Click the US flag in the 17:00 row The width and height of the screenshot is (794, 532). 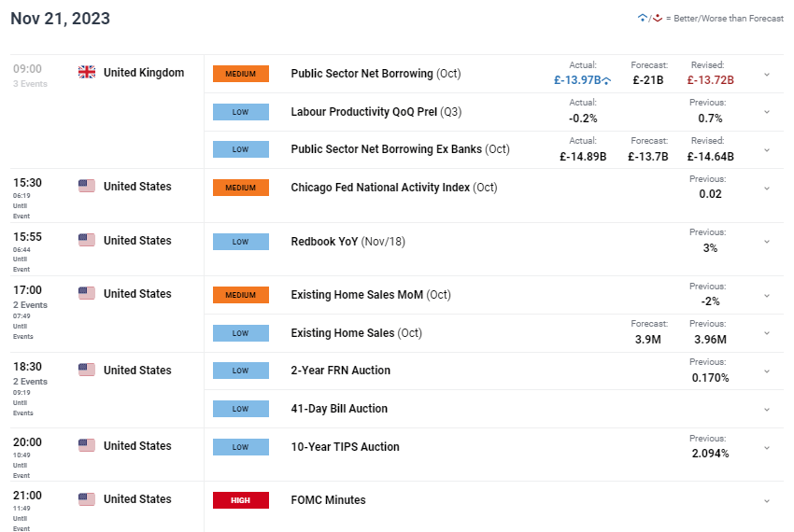[87, 294]
